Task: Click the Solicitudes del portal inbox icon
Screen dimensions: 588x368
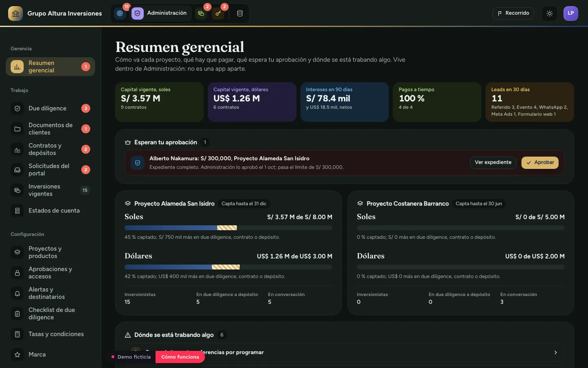Action: pos(17,170)
